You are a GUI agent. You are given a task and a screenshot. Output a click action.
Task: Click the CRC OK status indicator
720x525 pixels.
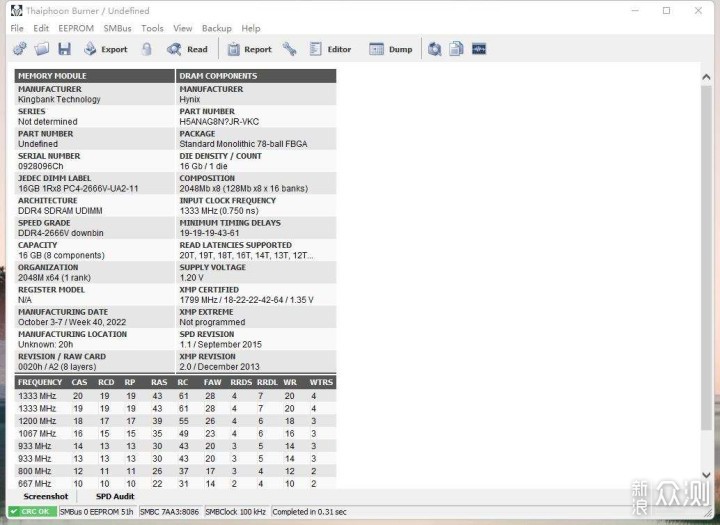click(32, 512)
